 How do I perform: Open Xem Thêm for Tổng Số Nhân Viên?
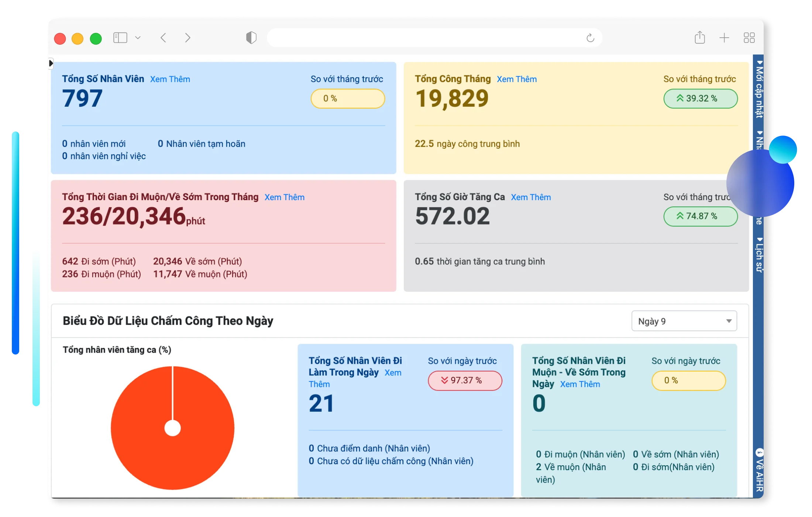tap(170, 79)
